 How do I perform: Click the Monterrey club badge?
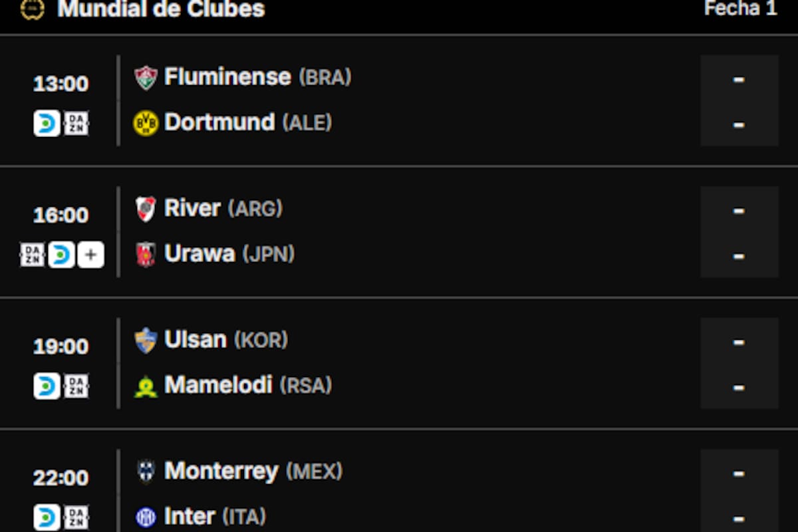coord(146,471)
